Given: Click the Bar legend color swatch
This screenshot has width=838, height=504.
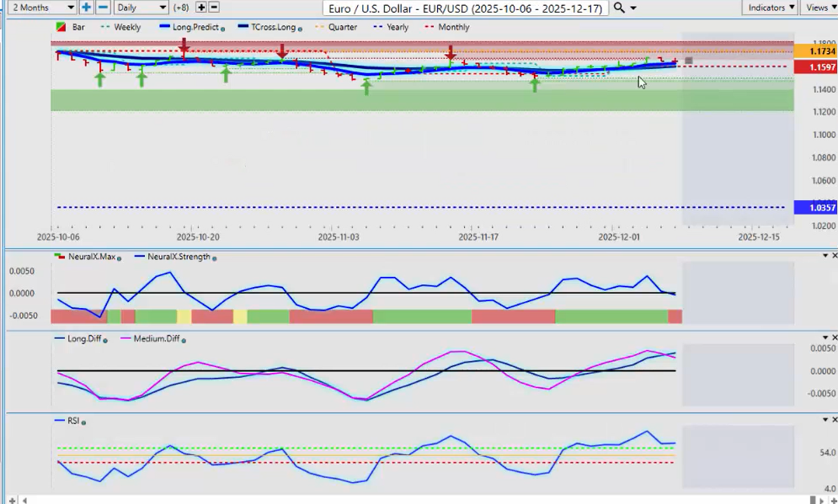Looking at the screenshot, I should point(61,27).
